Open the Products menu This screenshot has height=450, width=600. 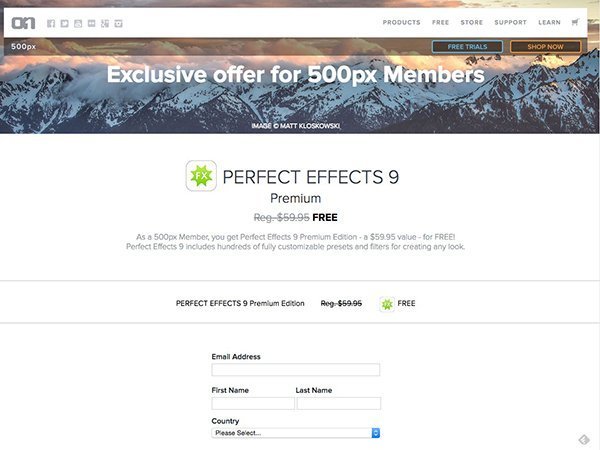pyautogui.click(x=401, y=22)
